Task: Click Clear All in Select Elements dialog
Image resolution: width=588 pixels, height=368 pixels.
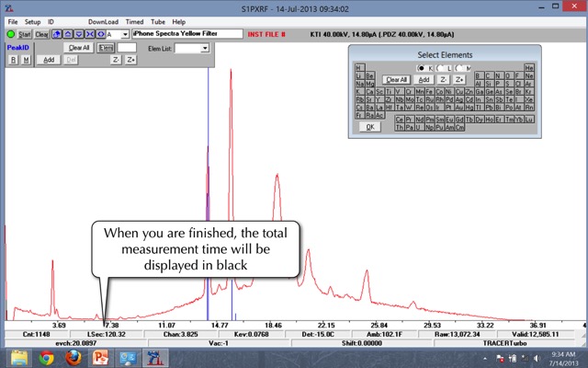Action: (x=396, y=80)
